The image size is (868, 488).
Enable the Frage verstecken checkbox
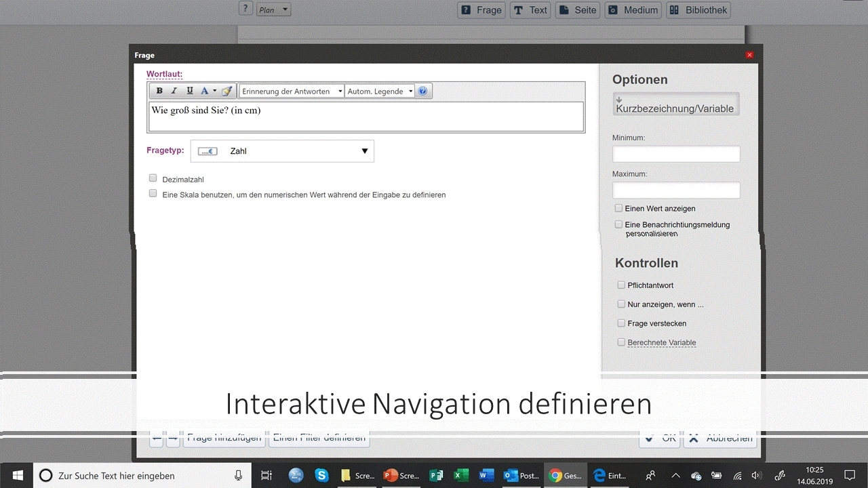(621, 323)
